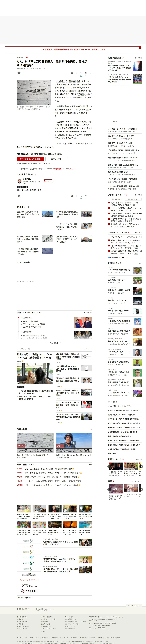Open more share options (…) under the headline
146x644 pixels.
click(x=90, y=73)
